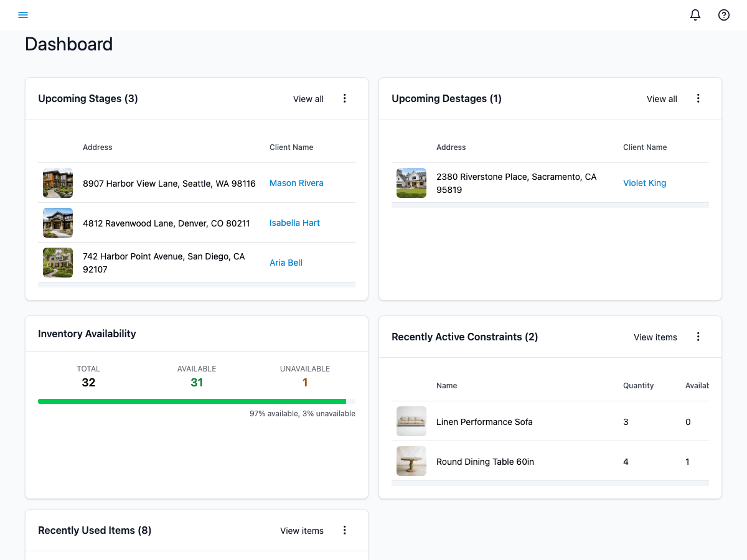Open the 8907 Harbor View Lane property photo

(x=57, y=182)
